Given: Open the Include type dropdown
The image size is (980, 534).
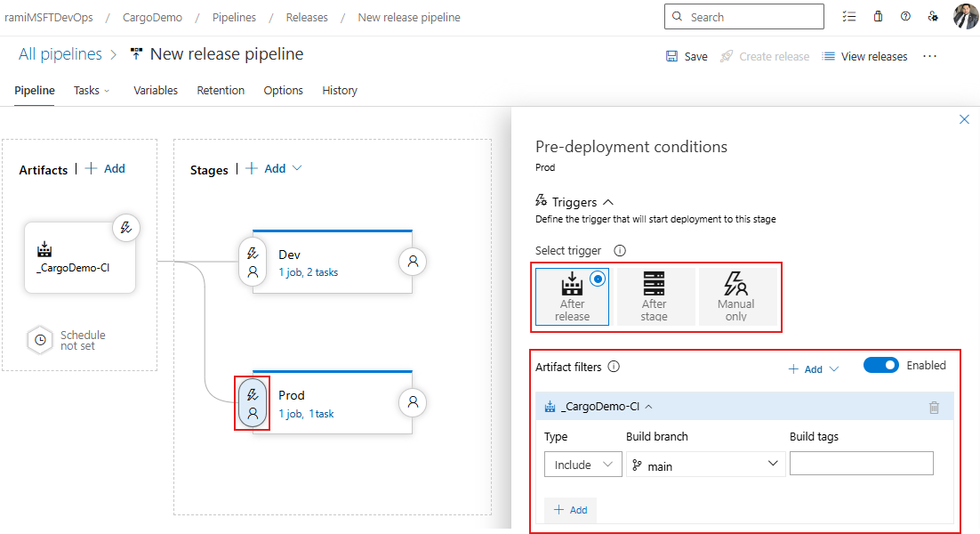Looking at the screenshot, I should [x=582, y=464].
